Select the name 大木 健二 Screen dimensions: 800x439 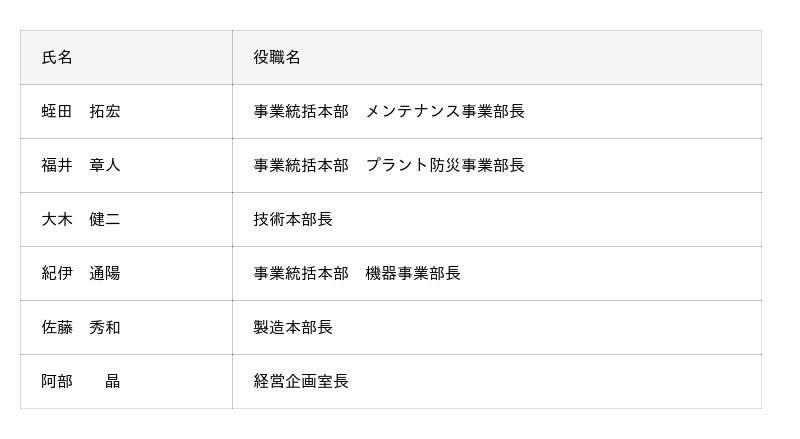pos(81,220)
